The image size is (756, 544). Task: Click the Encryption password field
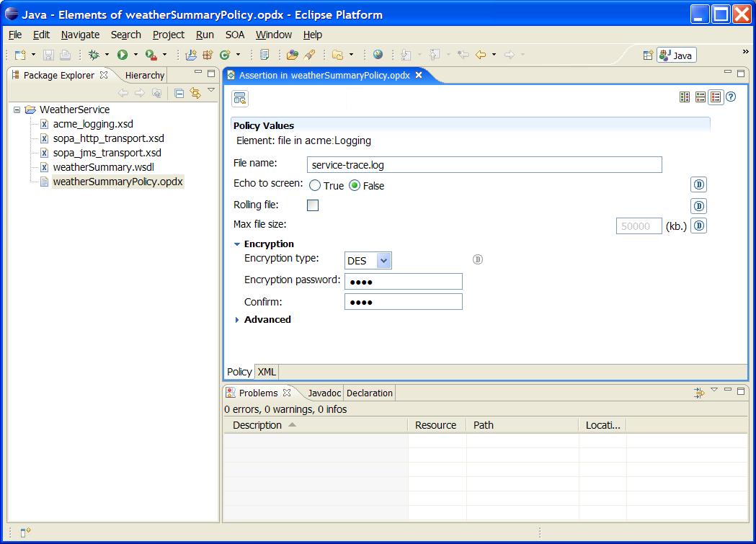(403, 282)
